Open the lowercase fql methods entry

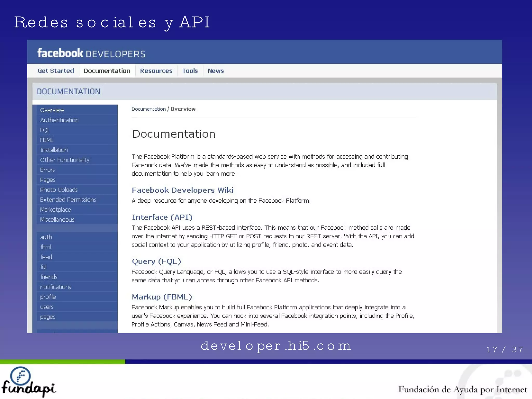click(x=77, y=267)
